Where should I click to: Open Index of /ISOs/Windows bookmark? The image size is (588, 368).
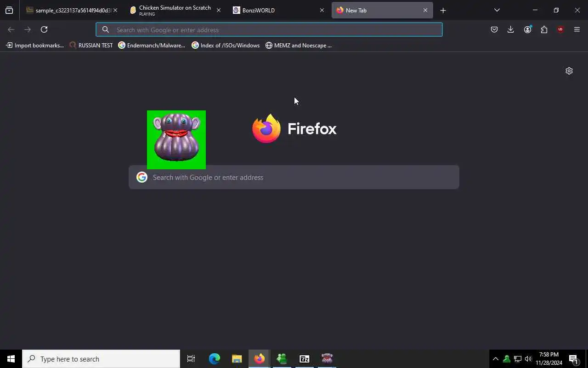pyautogui.click(x=226, y=45)
